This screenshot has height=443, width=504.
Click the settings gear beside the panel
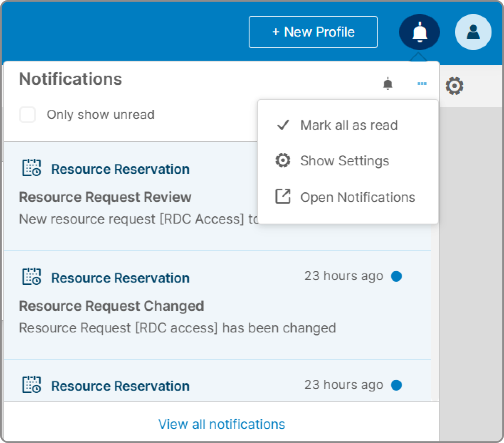tap(454, 86)
